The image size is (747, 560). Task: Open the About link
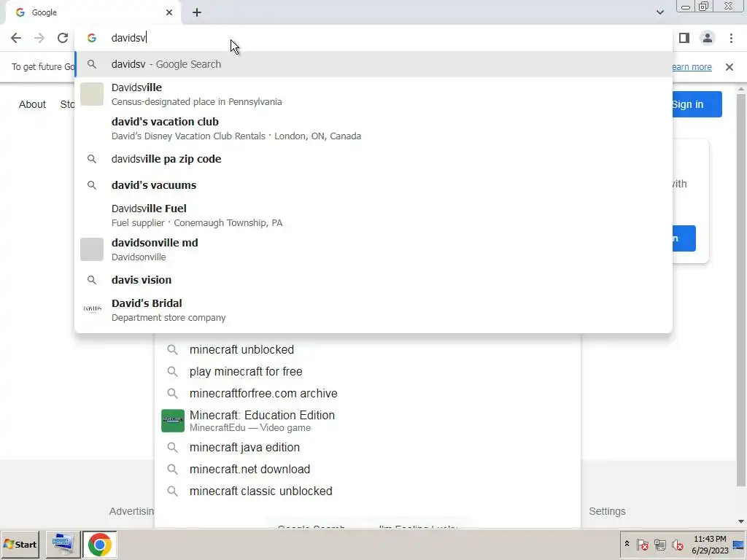32,104
